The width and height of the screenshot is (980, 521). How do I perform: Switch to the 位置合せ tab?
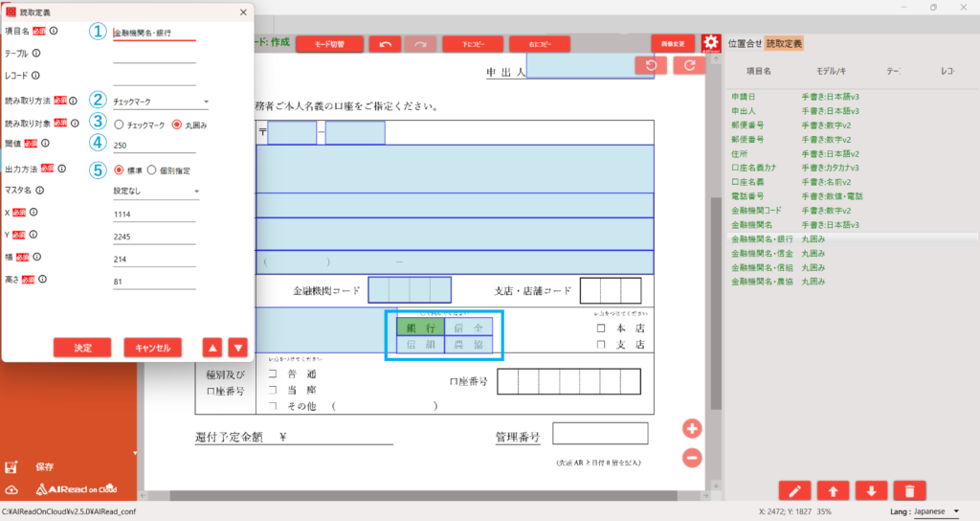745,44
